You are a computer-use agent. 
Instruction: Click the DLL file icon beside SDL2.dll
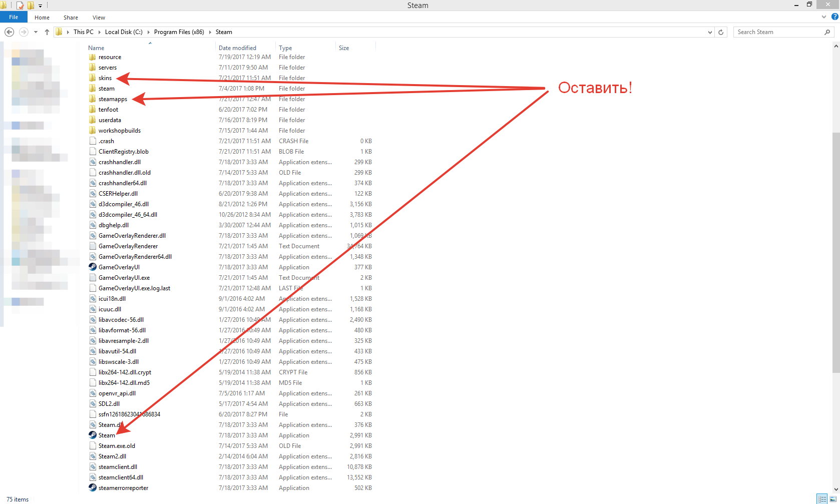tap(93, 403)
